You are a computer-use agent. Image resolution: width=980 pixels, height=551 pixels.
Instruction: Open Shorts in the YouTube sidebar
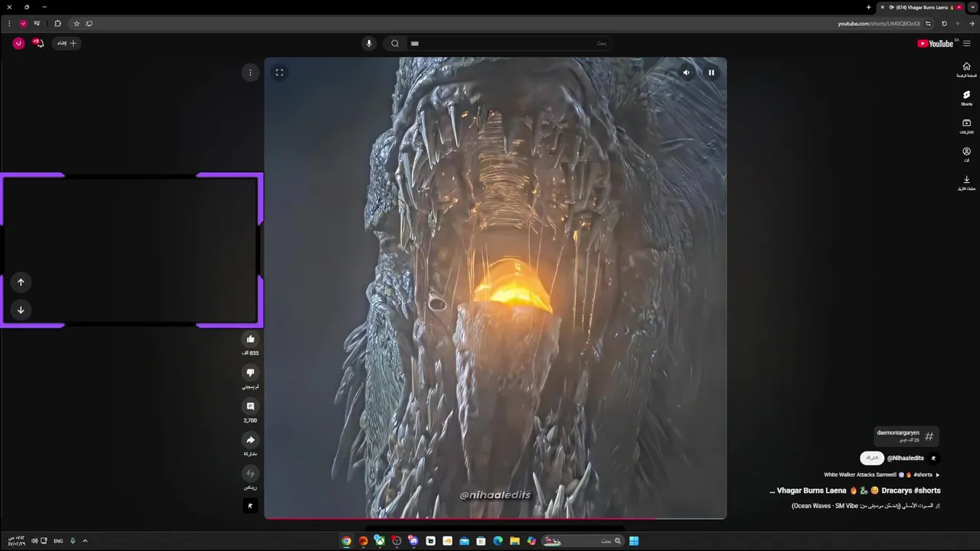966,98
